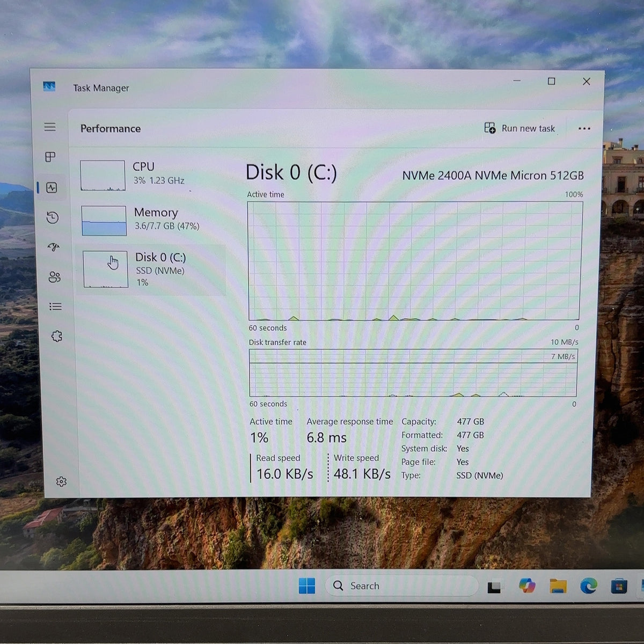Click the CPU mini usage graph
This screenshot has width=644, height=644.
pos(103,175)
